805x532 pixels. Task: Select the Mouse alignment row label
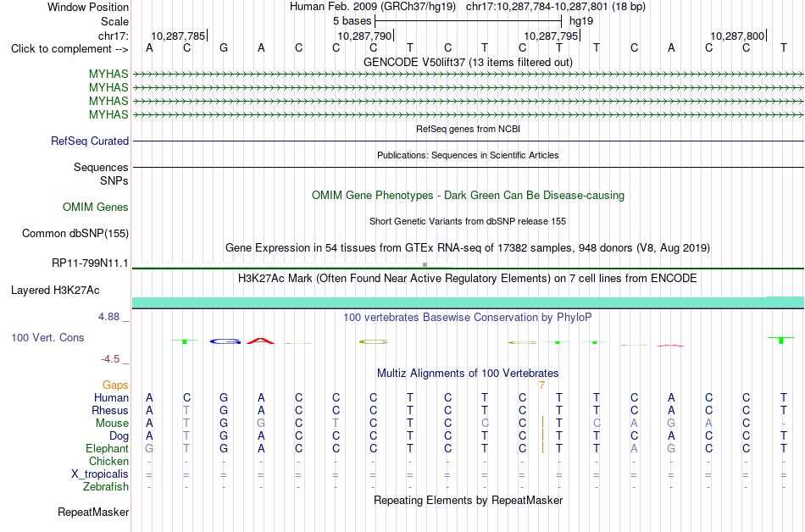pyautogui.click(x=112, y=424)
